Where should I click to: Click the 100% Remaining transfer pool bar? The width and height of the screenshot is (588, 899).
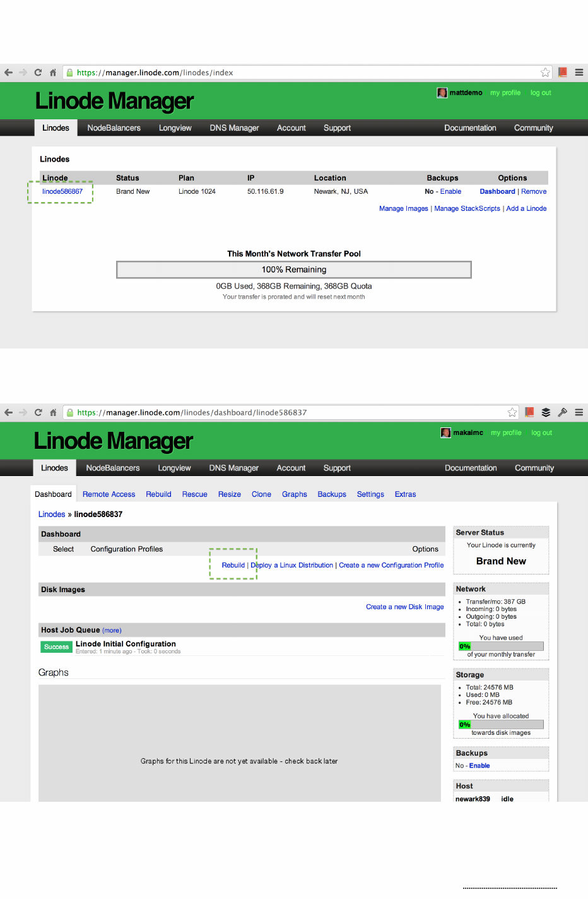[x=294, y=270]
